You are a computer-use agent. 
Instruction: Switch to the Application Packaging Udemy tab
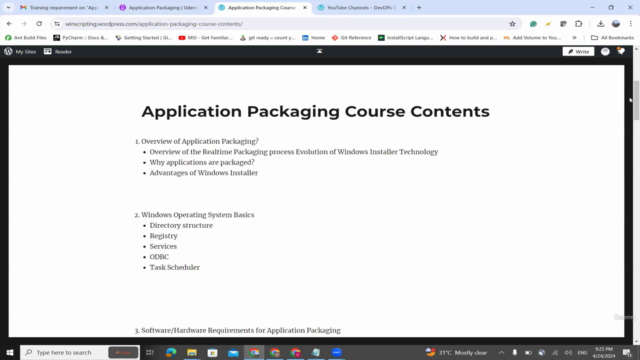pos(163,7)
